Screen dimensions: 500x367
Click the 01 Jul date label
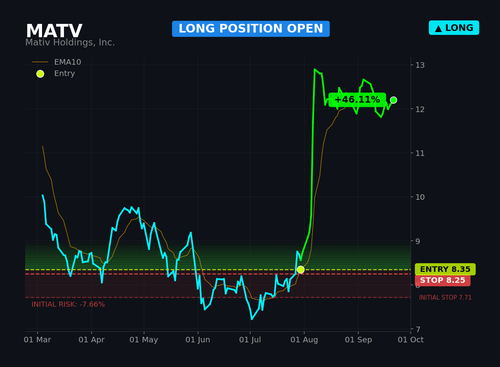tap(250, 340)
